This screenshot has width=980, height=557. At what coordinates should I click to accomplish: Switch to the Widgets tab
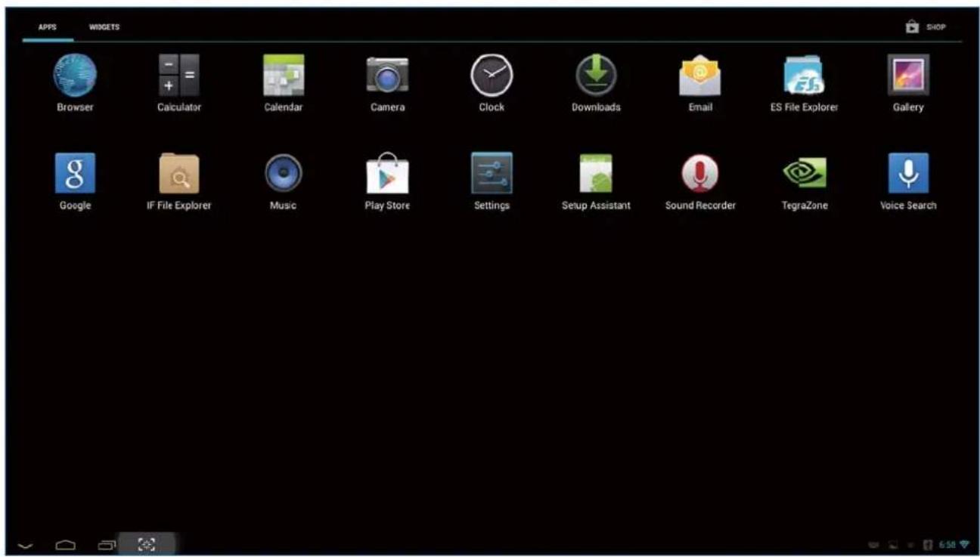(x=104, y=27)
